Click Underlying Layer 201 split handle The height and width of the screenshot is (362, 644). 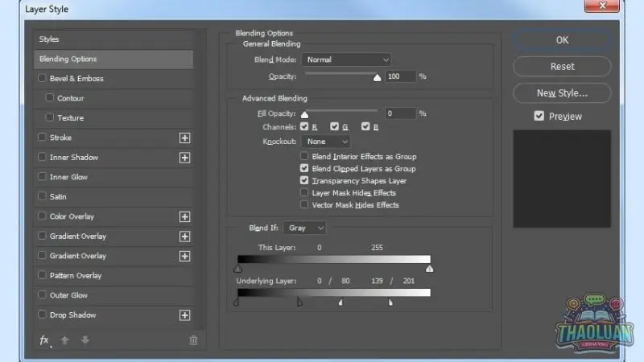(x=390, y=302)
